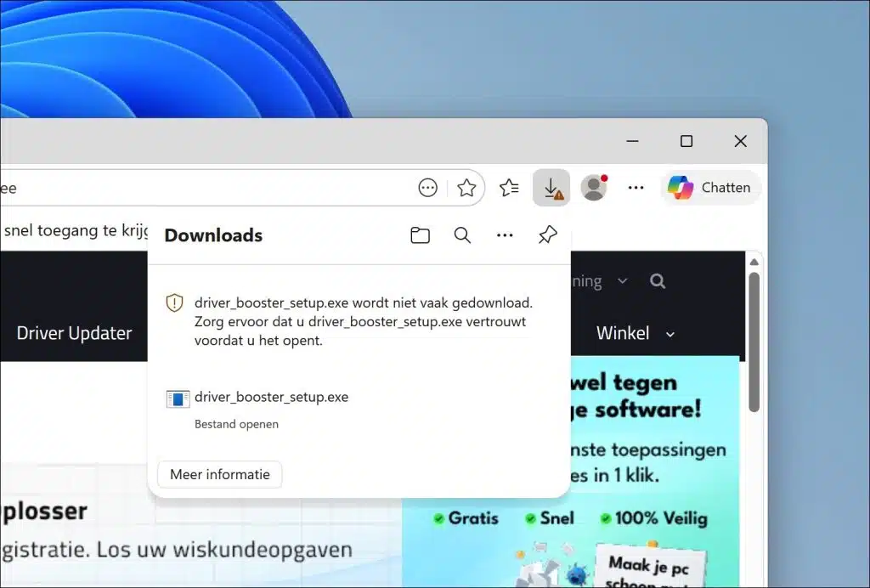The image size is (870, 588).
Task: Search downloads using the magnifier icon
Action: [x=462, y=235]
